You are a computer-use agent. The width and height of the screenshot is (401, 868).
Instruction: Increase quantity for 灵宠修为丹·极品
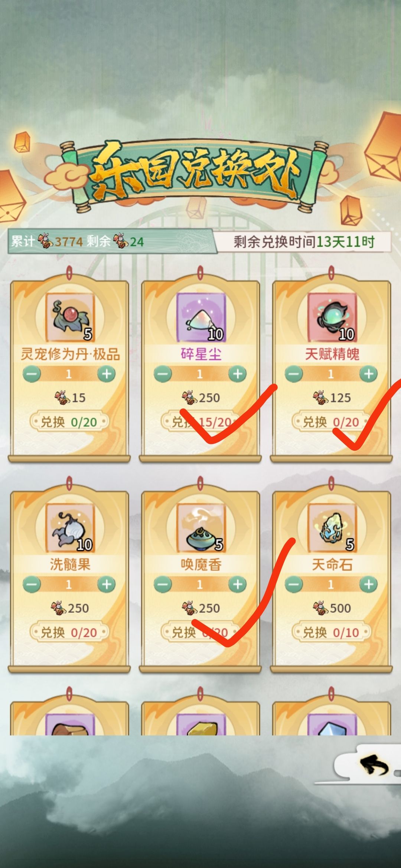[107, 374]
